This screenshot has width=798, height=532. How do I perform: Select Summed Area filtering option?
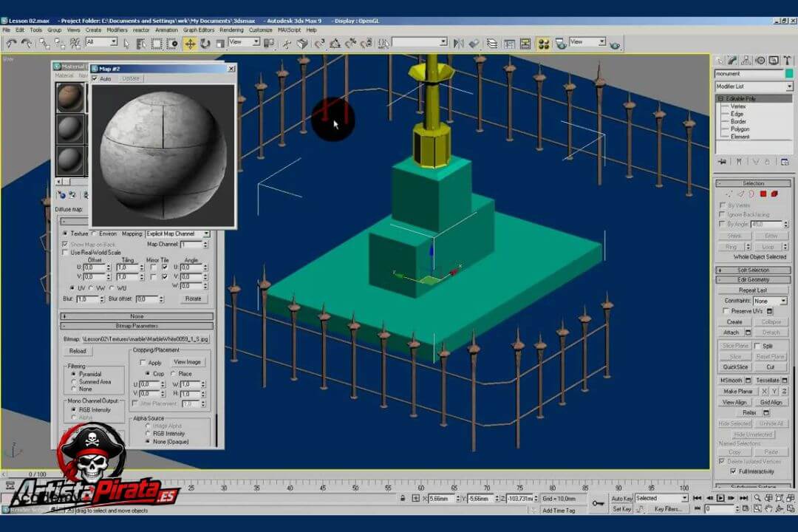click(x=74, y=382)
